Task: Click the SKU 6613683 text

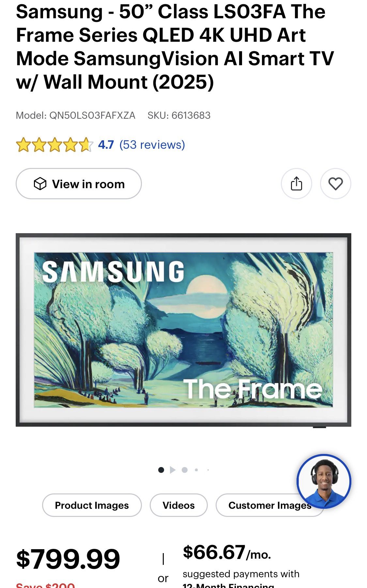Action: tap(179, 115)
